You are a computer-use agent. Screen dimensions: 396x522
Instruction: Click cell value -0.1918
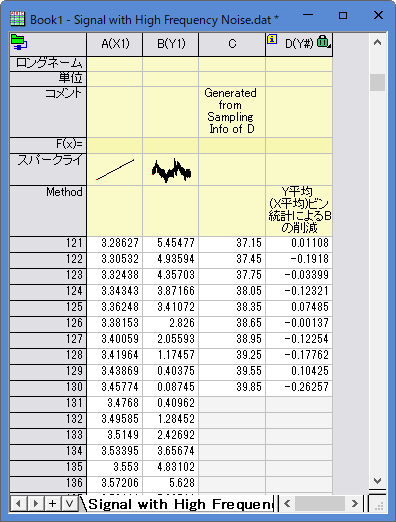299,260
